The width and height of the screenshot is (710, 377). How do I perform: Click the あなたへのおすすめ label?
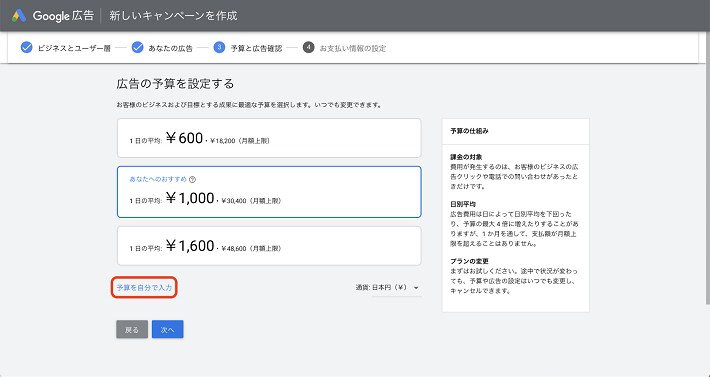[158, 179]
